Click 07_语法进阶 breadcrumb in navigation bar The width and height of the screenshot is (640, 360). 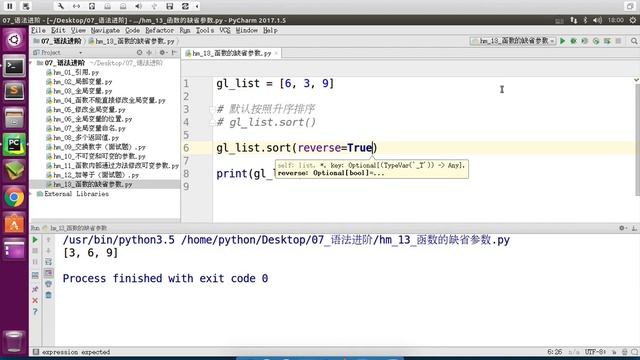coord(57,41)
